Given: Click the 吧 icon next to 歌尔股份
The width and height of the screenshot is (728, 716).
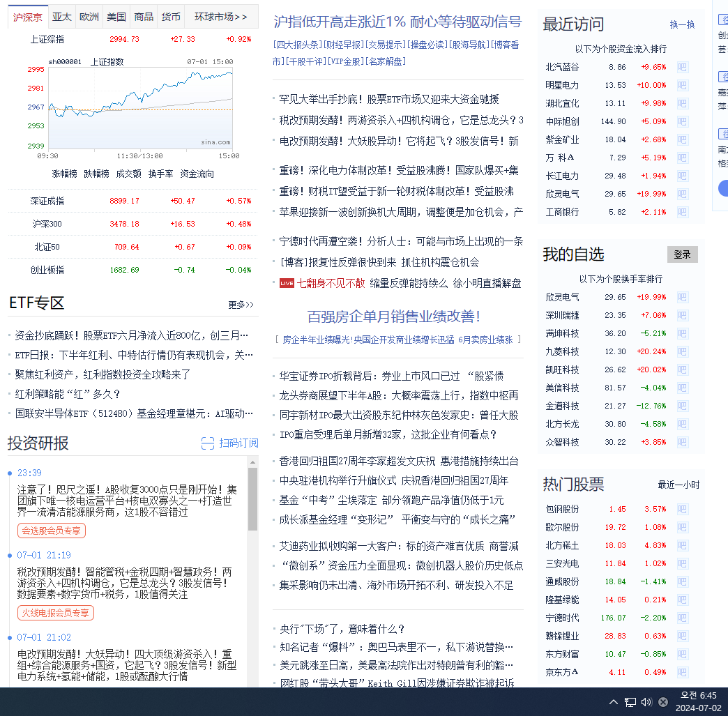Looking at the screenshot, I should (x=682, y=528).
